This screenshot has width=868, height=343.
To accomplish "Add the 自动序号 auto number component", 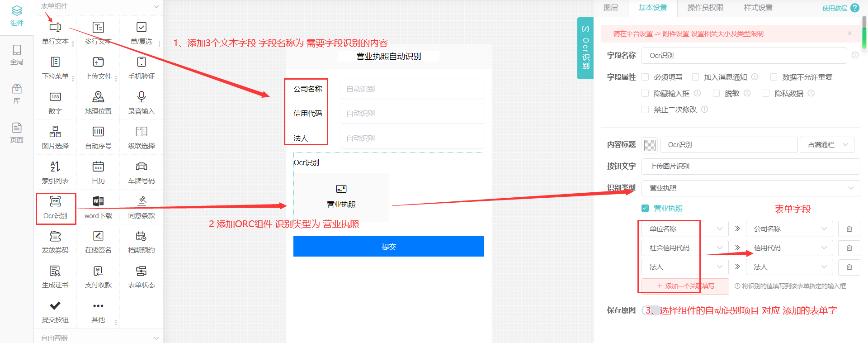I will 98,138.
